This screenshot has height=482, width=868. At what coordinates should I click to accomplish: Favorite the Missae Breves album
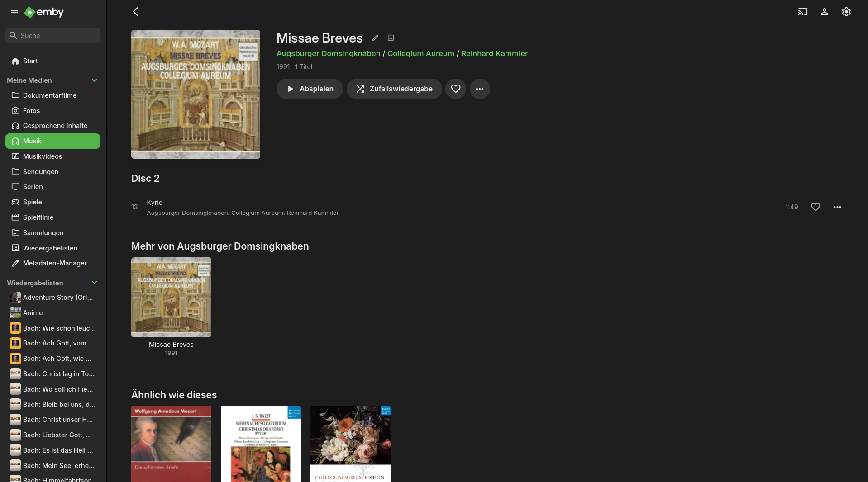coord(456,89)
